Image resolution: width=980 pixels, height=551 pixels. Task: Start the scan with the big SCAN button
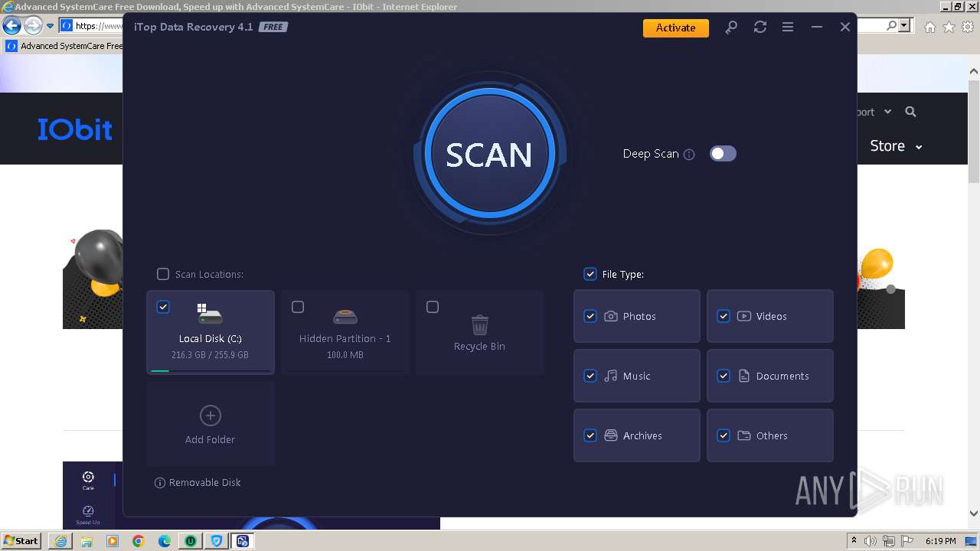coord(488,154)
